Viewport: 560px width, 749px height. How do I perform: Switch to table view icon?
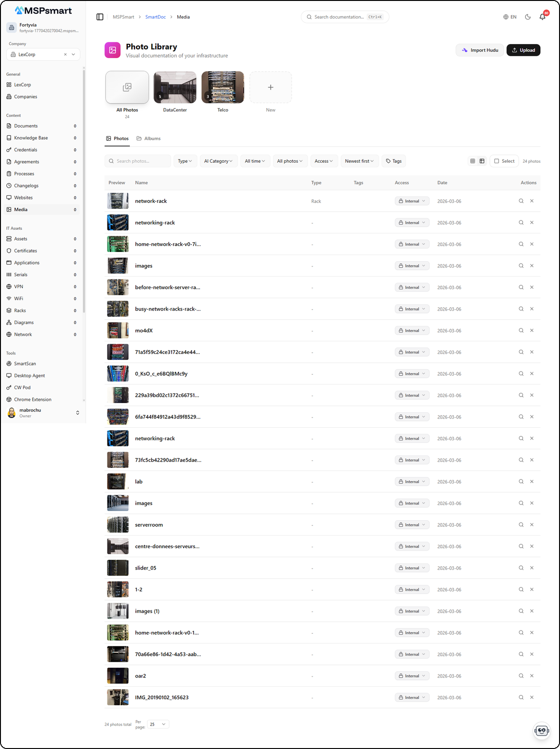point(482,161)
